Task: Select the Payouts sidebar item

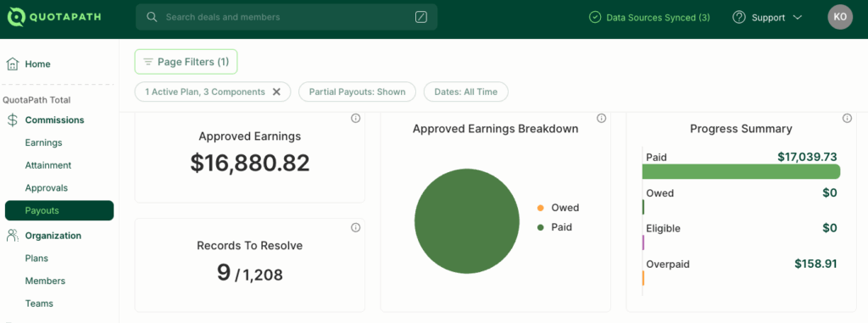Action: click(x=59, y=210)
